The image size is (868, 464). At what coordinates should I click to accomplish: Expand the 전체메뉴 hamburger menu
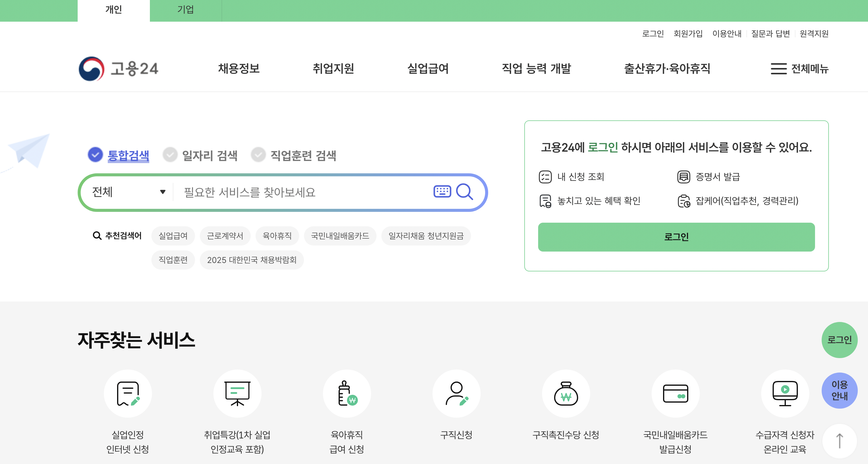(x=778, y=69)
